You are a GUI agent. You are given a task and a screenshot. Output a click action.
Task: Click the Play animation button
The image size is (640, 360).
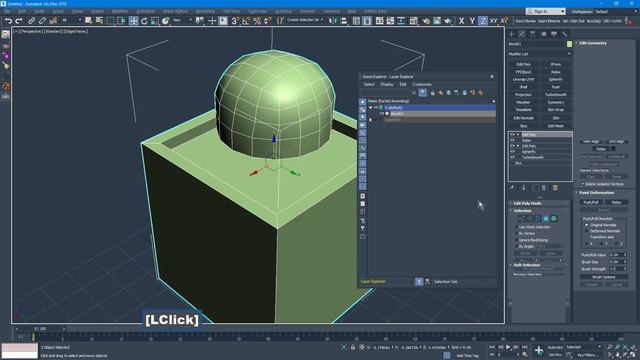pyautogui.click(x=508, y=347)
